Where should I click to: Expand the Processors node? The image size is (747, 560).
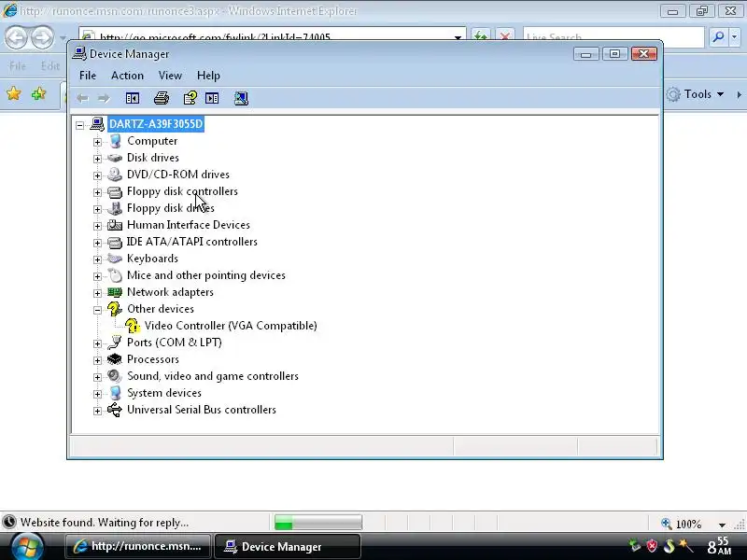click(97, 360)
